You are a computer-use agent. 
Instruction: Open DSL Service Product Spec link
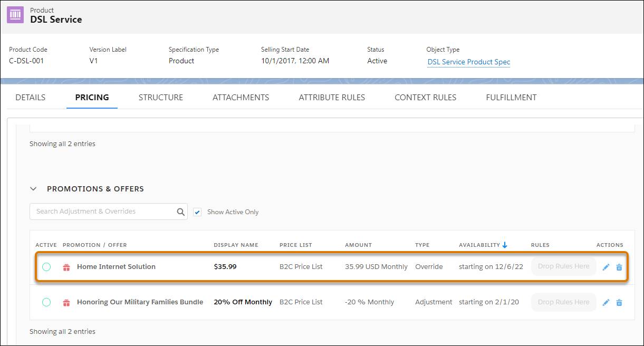(469, 62)
